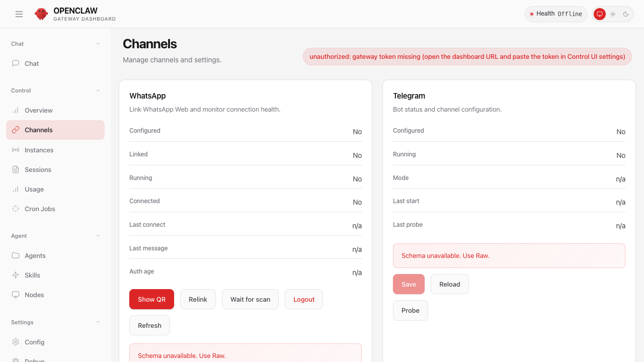Screen dimensions: 644x362
Task: Click the Health Offline status pill
Action: coord(556,14)
